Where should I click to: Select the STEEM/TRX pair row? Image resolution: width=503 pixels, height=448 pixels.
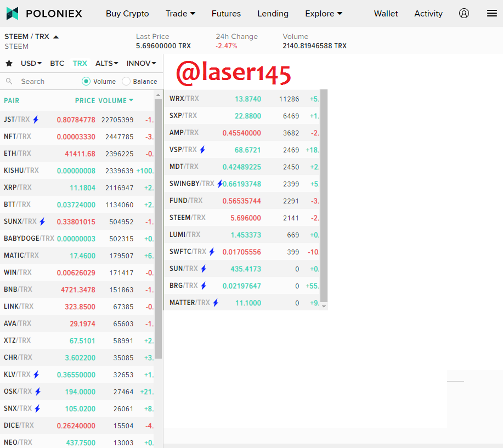coord(242,218)
